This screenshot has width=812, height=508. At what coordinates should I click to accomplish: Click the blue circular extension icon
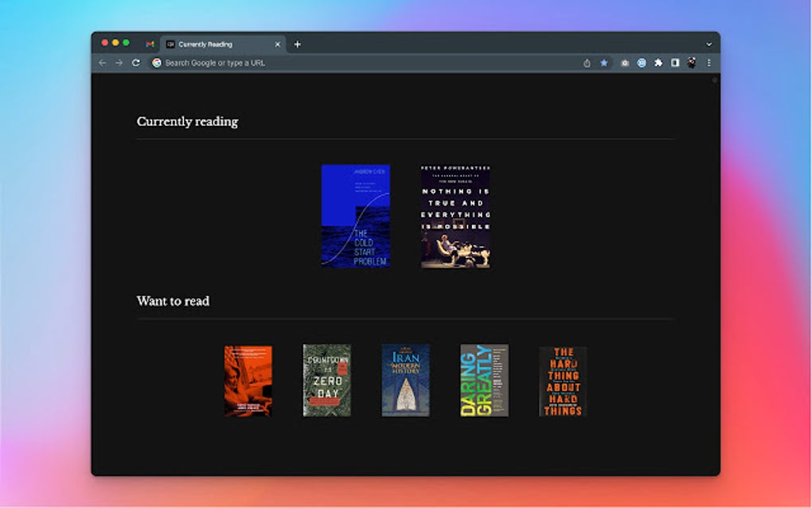[x=642, y=62]
